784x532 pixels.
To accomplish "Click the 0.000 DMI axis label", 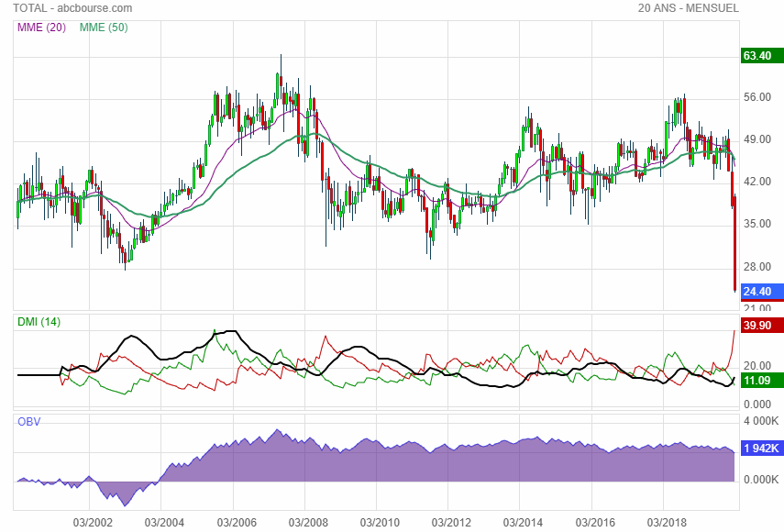I will [757, 404].
